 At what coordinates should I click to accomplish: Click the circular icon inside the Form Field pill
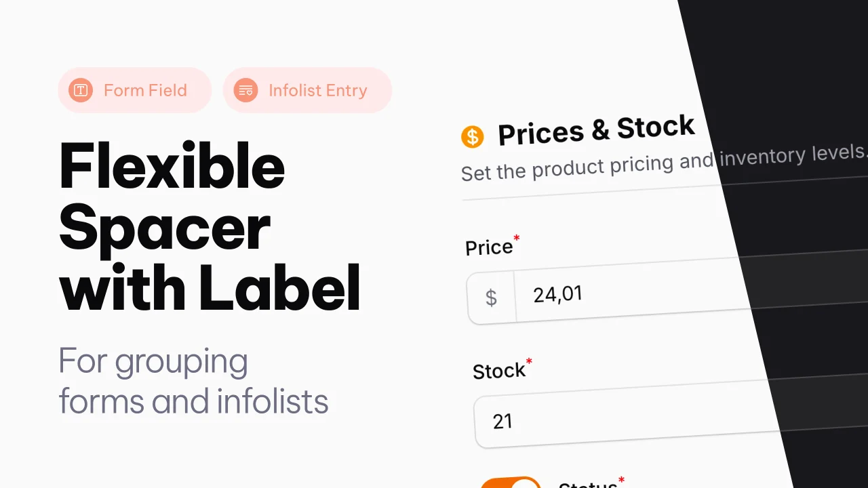[x=80, y=89]
